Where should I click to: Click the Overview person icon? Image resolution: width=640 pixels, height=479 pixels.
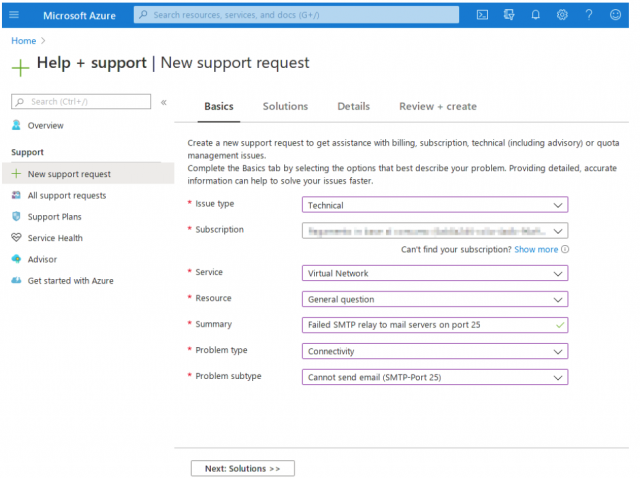[16, 125]
